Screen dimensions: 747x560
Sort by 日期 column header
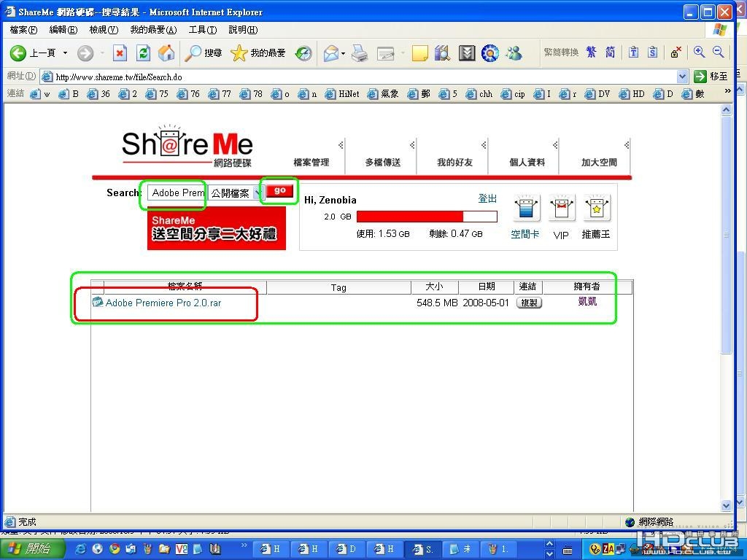pos(487,287)
